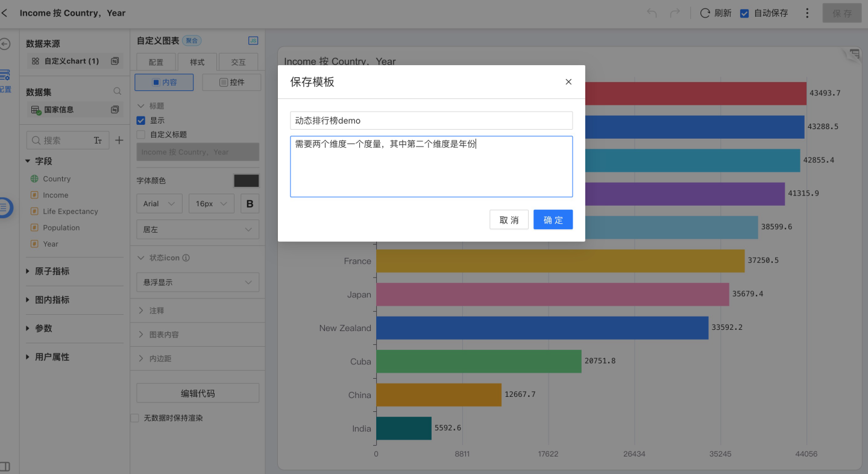Uncheck the 显示 title checkbox
Screen dimensions: 868x474
tap(141, 121)
